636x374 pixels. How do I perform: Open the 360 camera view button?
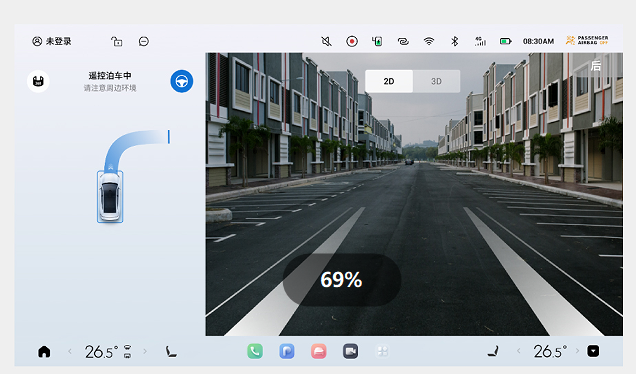coord(38,81)
